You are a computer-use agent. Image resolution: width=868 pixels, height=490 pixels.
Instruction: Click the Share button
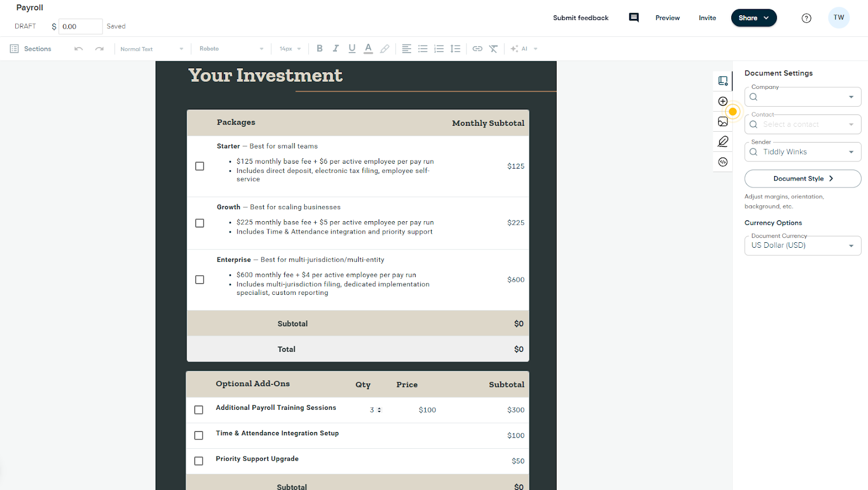pyautogui.click(x=754, y=18)
